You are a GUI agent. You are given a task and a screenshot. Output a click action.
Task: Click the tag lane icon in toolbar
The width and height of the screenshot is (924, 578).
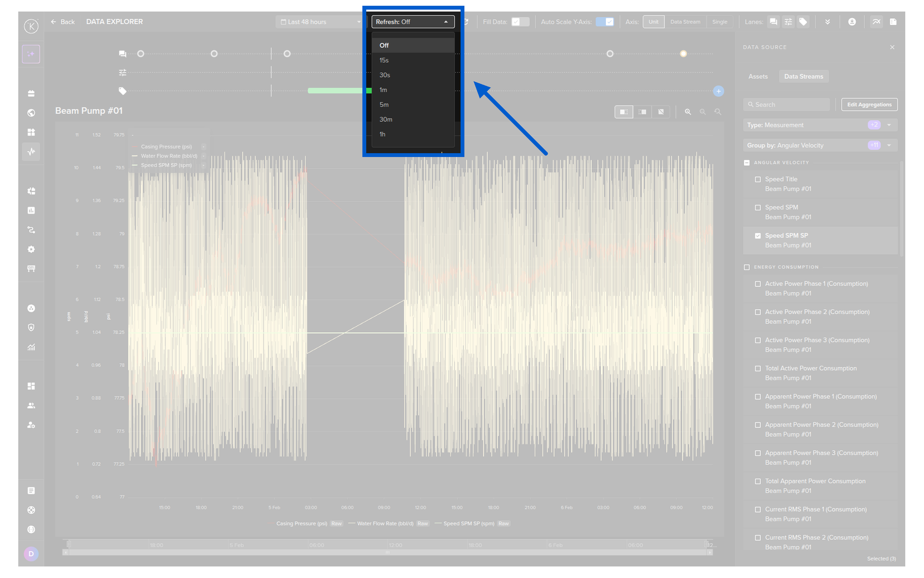coord(803,22)
